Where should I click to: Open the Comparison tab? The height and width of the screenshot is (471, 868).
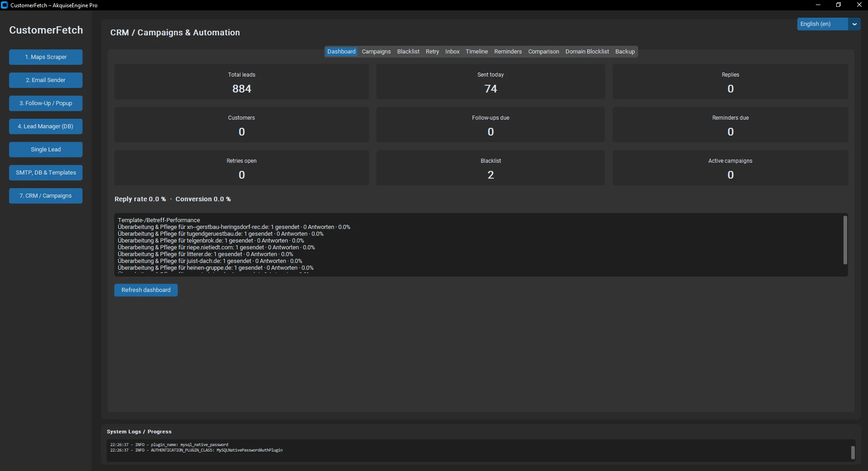tap(544, 52)
